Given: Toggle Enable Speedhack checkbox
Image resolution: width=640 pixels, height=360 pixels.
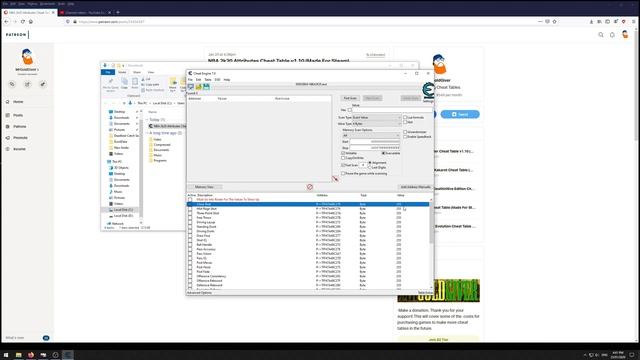Looking at the screenshot, I should [405, 137].
